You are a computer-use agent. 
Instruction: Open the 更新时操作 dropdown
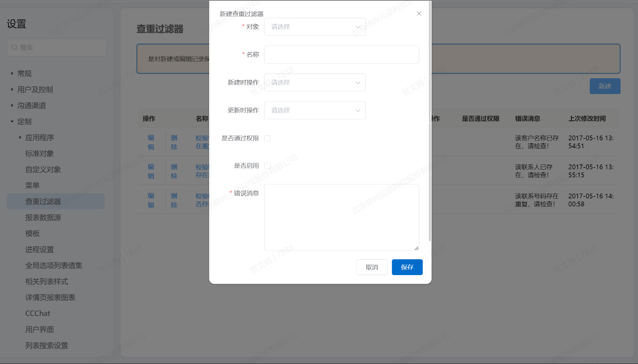tap(314, 110)
